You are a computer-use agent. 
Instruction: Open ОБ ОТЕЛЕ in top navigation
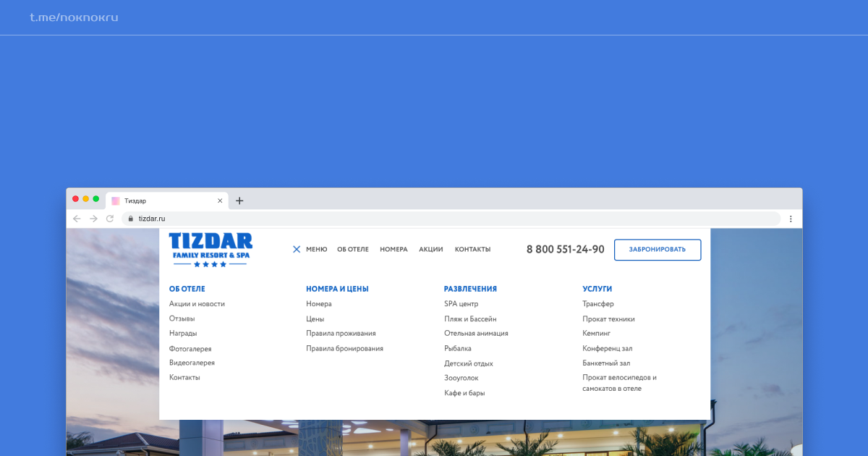pyautogui.click(x=353, y=249)
